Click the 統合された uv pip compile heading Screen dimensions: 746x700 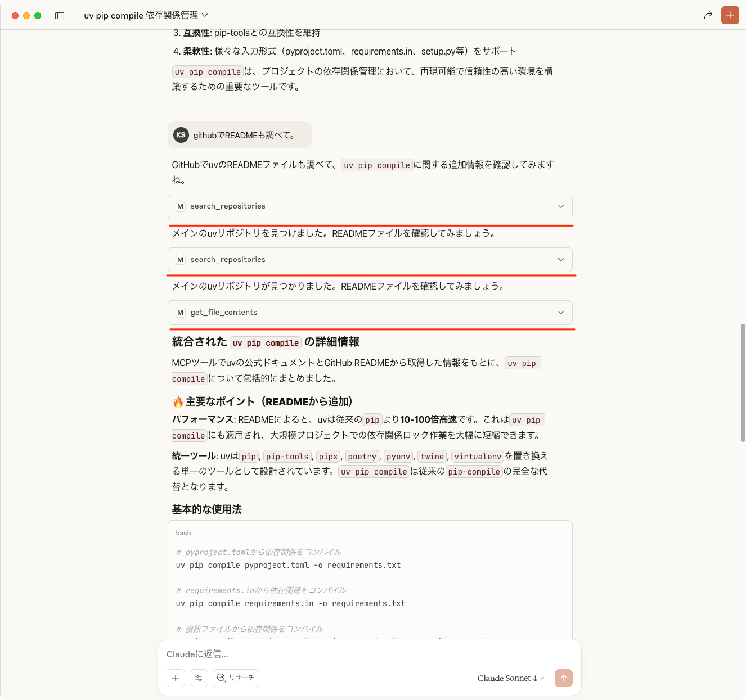[266, 342]
